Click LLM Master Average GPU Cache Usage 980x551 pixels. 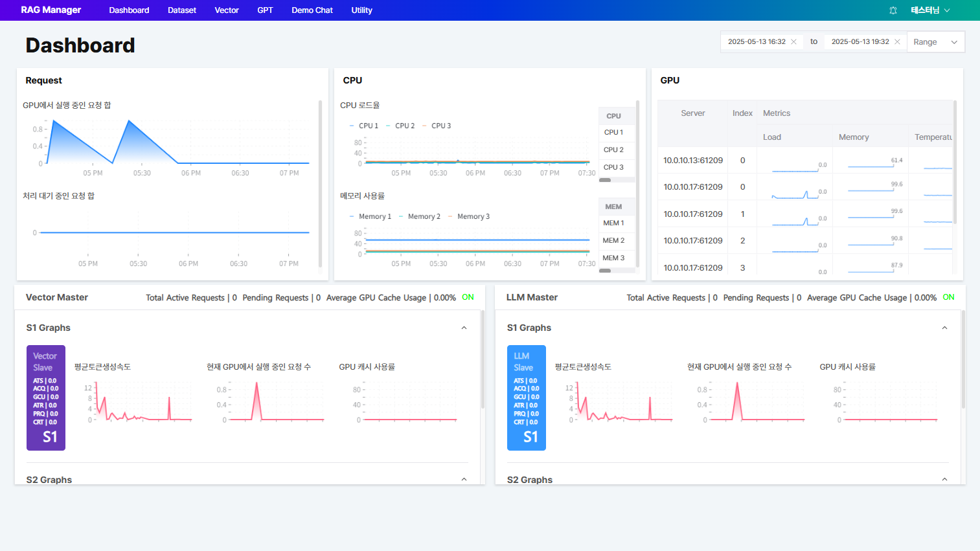coord(872,298)
